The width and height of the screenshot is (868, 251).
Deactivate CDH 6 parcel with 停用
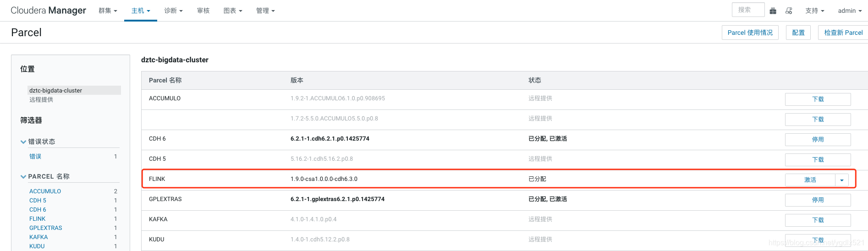(818, 139)
